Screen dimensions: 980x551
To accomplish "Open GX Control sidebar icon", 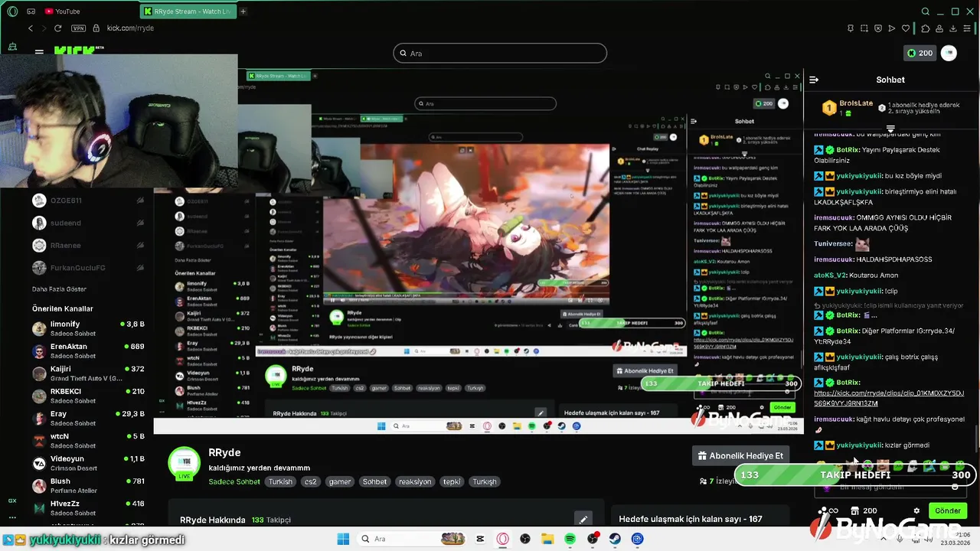I will click(12, 500).
